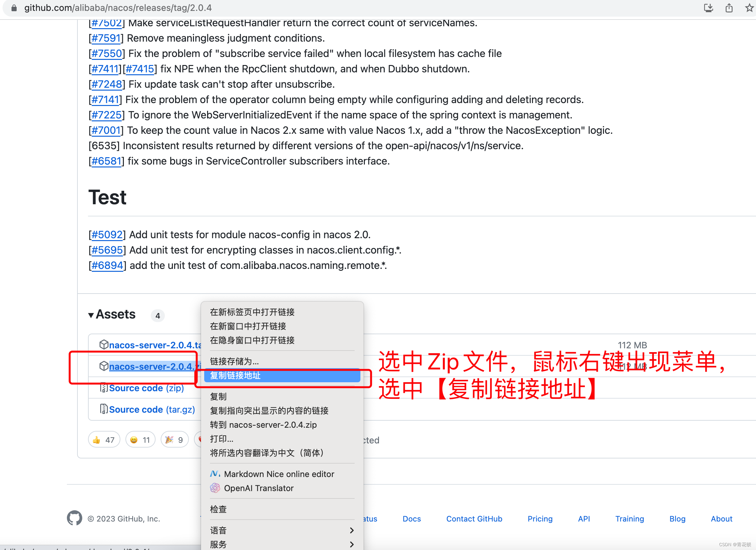Click the download icon in browser toolbar
The image size is (756, 550).
(707, 8)
